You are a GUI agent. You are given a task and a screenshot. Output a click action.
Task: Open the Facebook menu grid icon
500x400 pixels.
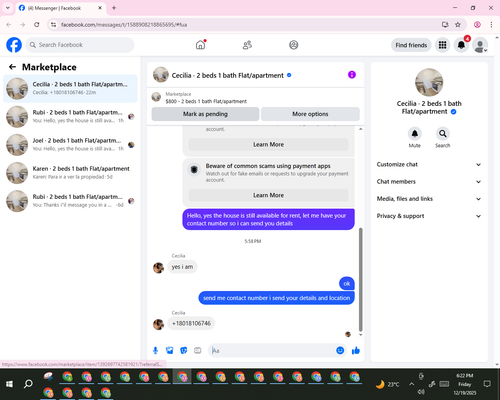coord(442,45)
